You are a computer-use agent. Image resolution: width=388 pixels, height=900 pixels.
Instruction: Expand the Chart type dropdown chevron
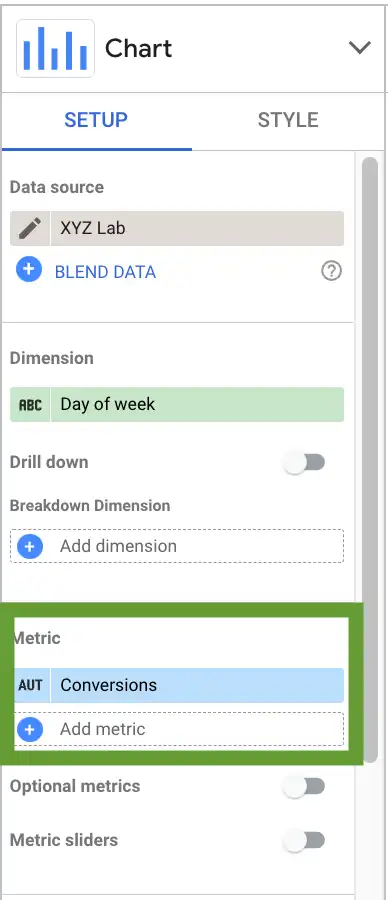point(360,48)
